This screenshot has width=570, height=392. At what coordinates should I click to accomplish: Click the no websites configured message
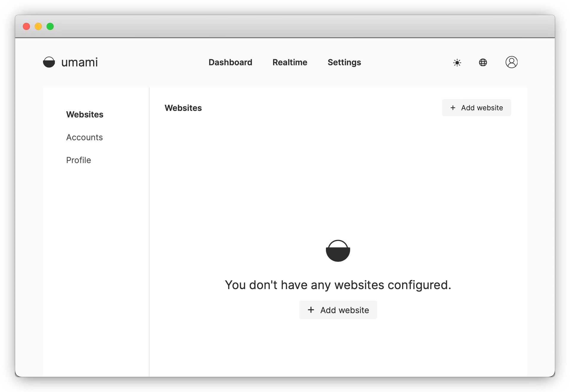[x=338, y=285]
